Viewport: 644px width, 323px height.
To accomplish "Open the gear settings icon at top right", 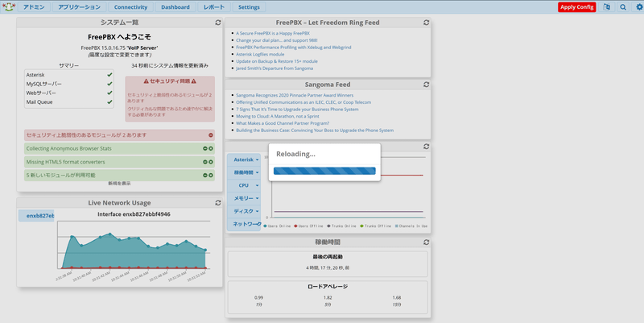I will (x=639, y=7).
